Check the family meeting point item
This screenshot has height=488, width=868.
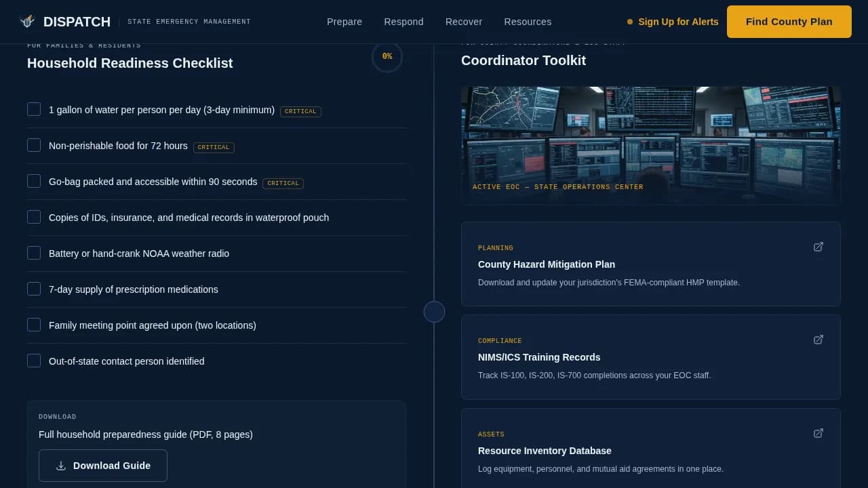34,324
